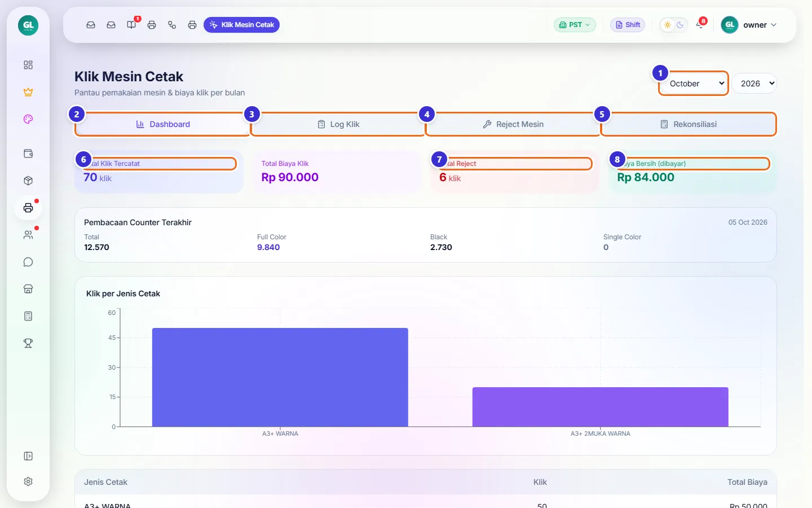Open the box package icon in sidebar
The width and height of the screenshot is (812, 508).
click(x=28, y=181)
